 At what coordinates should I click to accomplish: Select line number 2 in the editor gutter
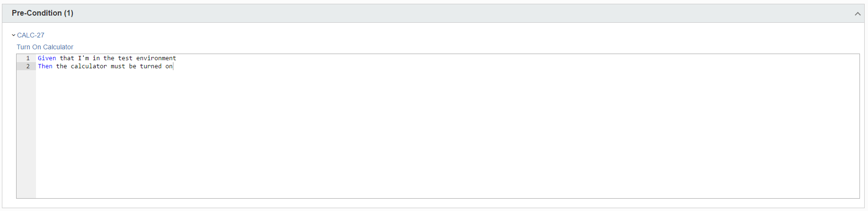pyautogui.click(x=28, y=66)
